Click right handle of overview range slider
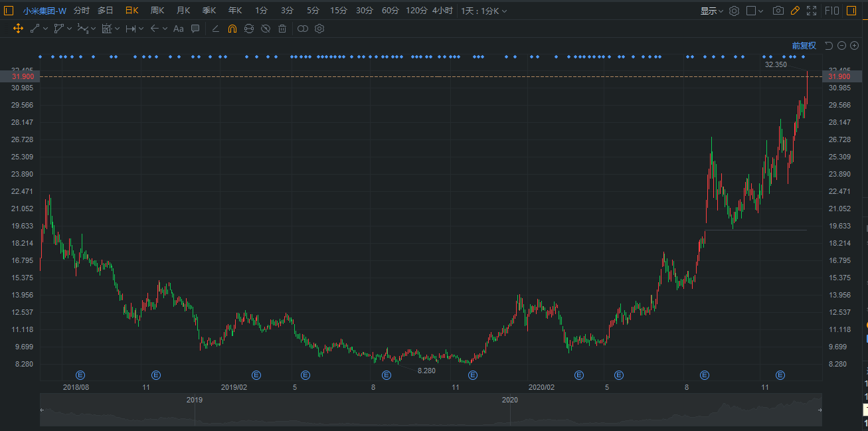 [x=820, y=410]
